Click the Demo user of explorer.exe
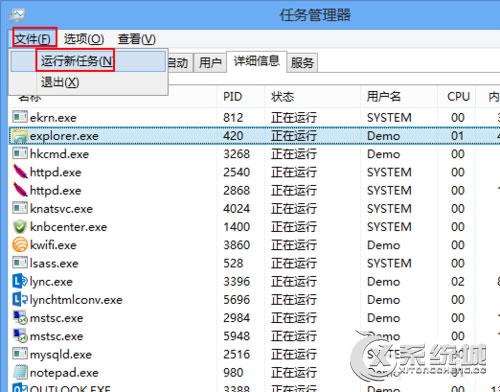The image size is (500, 392). point(384,136)
